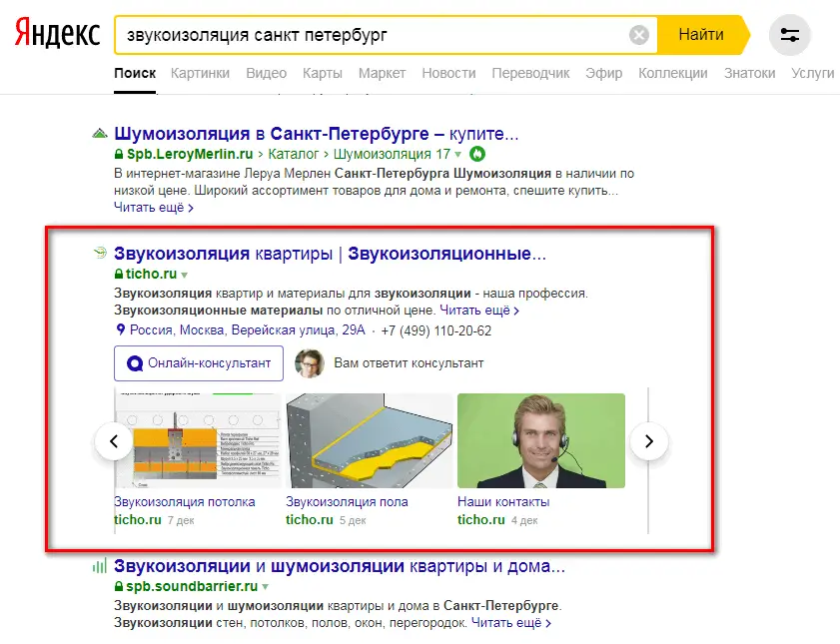This screenshot has height=644, width=840.
Task: Open the Переводчик tab
Action: [x=530, y=73]
